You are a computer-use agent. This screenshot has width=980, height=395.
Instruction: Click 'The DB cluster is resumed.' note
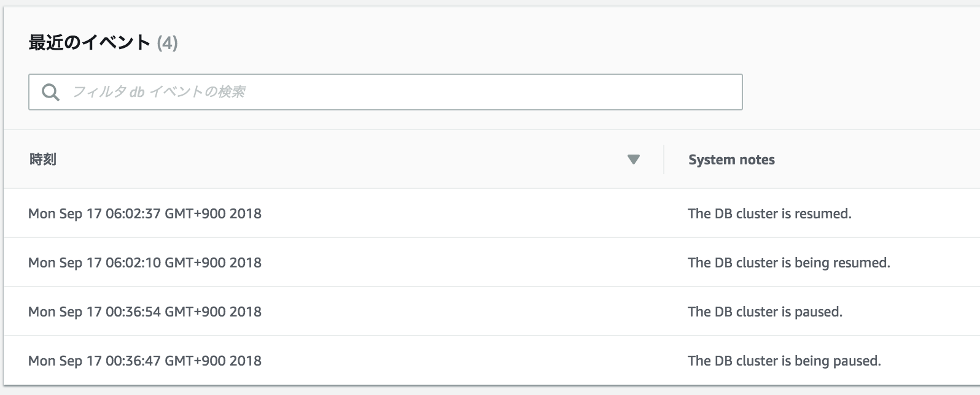(x=769, y=213)
